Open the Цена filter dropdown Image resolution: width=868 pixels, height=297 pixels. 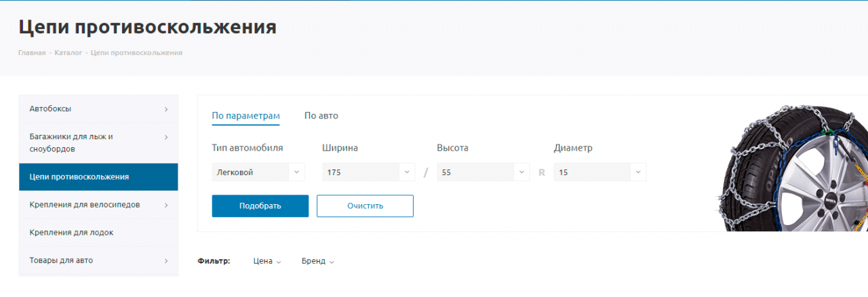pyautogui.click(x=267, y=261)
